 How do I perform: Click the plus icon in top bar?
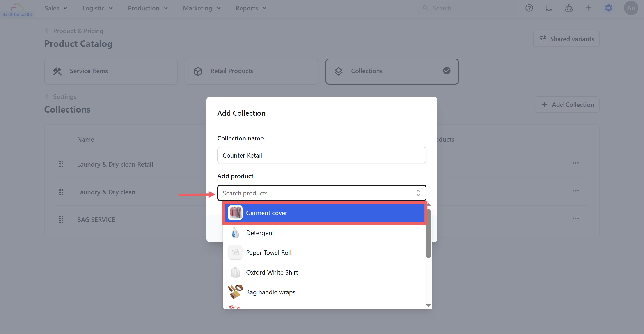(589, 8)
